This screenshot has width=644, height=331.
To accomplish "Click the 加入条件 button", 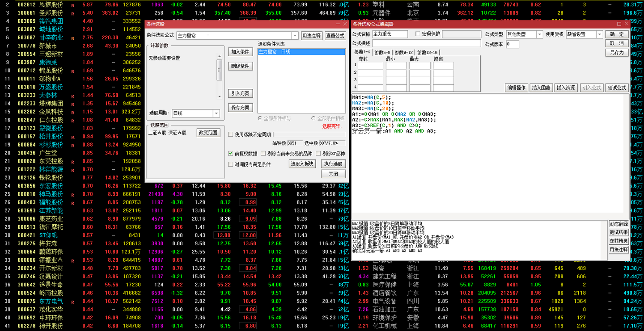I will pos(241,52).
